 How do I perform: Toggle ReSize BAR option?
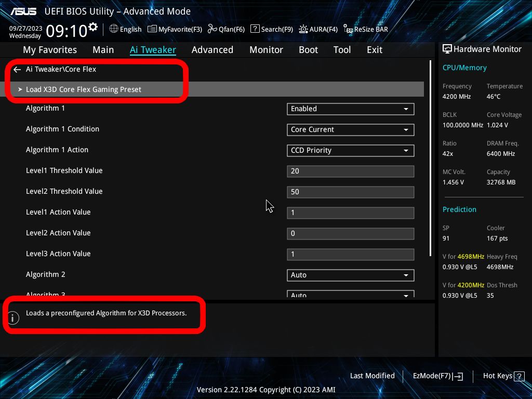365,29
